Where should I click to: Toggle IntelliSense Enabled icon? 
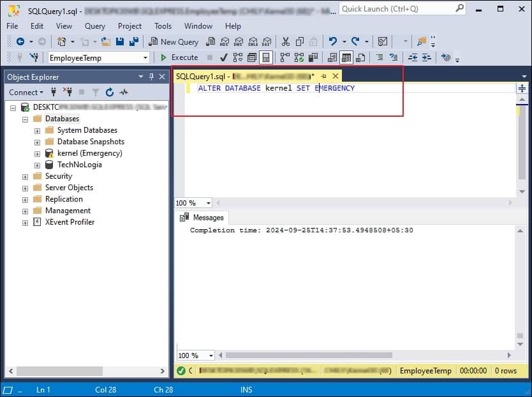(x=266, y=57)
